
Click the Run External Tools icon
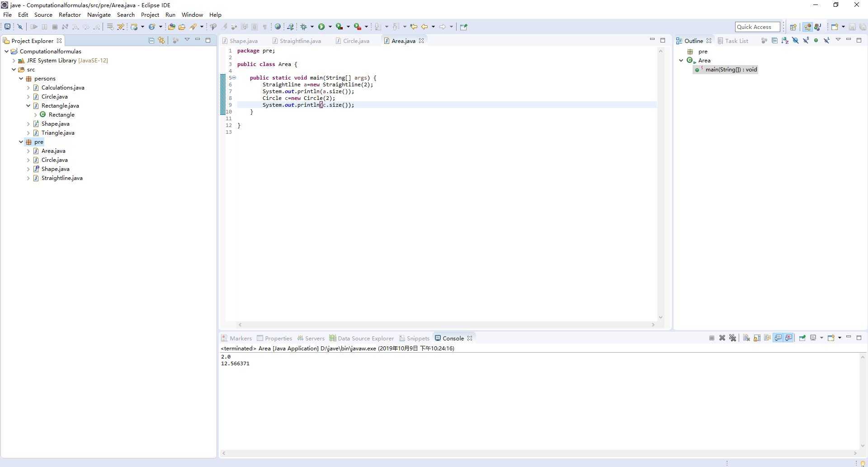pos(357,27)
